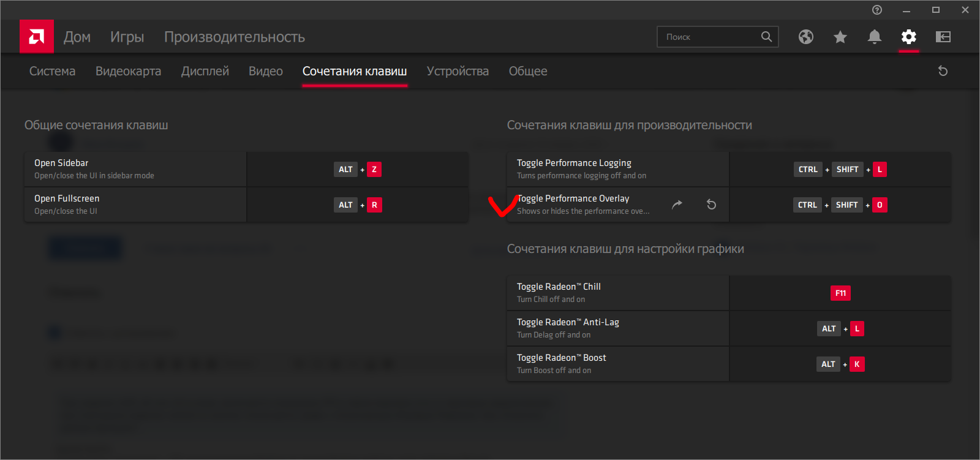This screenshot has height=460, width=980.
Task: Reset Toggle Performance Overlay hotkey
Action: [711, 205]
